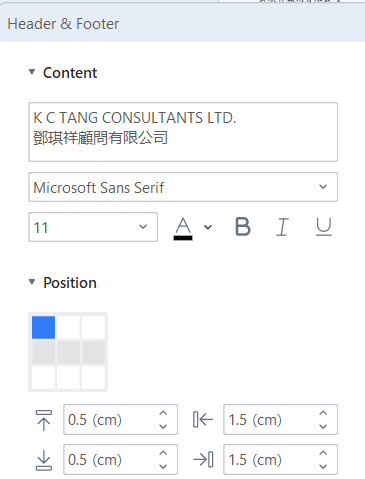Image resolution: width=365 pixels, height=479 pixels.
Task: Click the header content text box
Action: [183, 132]
